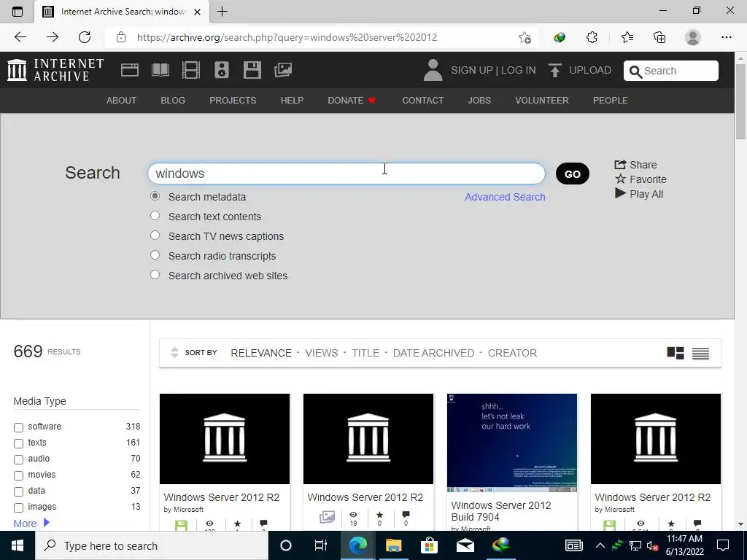This screenshot has height=560, width=747.
Task: Open the ABOUT menu item
Action: tap(122, 101)
